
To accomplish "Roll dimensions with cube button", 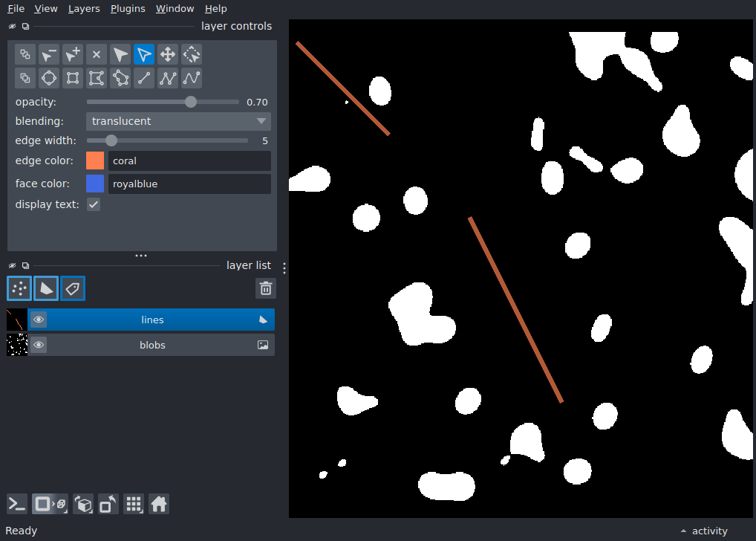I will [83, 505].
